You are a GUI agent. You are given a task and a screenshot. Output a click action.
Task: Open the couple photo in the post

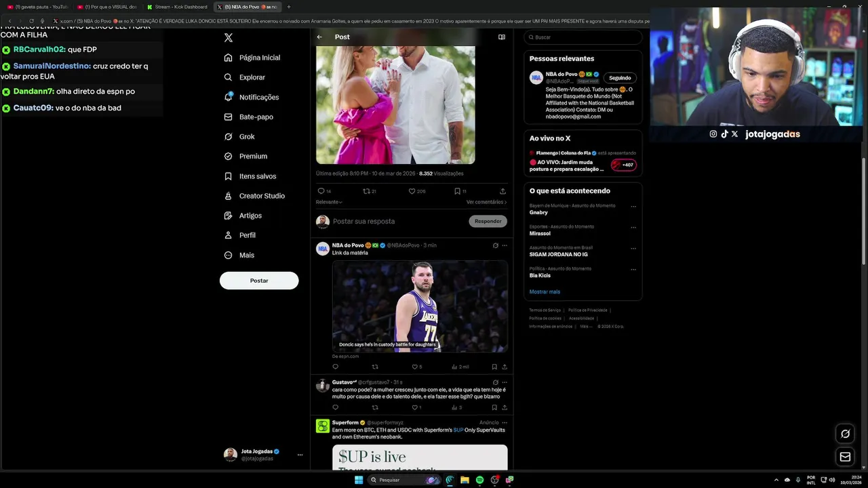(x=395, y=105)
